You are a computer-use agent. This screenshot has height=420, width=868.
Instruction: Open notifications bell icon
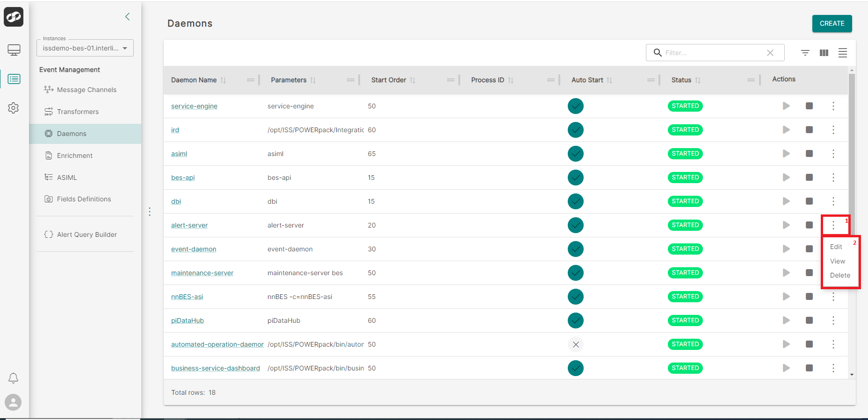[x=14, y=378]
